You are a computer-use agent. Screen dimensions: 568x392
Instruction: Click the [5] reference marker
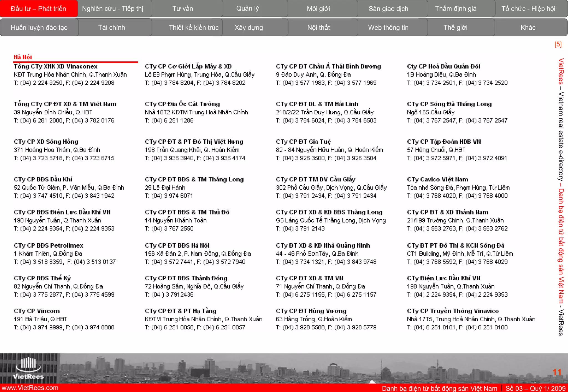pyautogui.click(x=558, y=44)
